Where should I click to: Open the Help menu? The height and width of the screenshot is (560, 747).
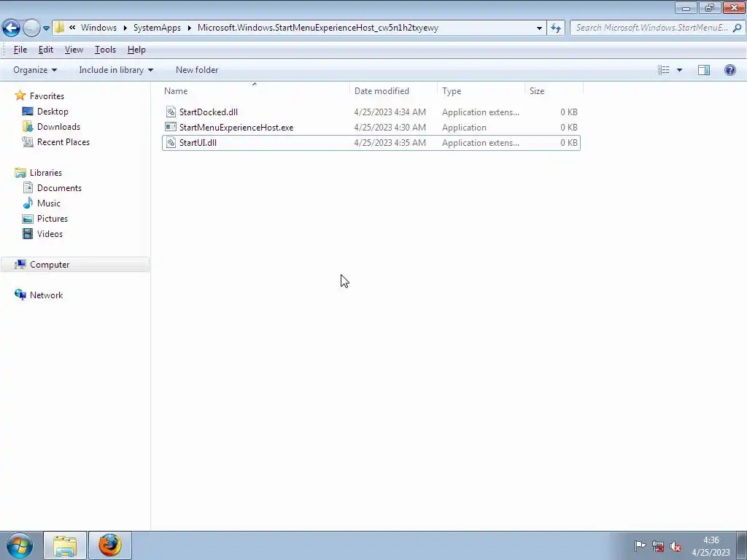(136, 50)
